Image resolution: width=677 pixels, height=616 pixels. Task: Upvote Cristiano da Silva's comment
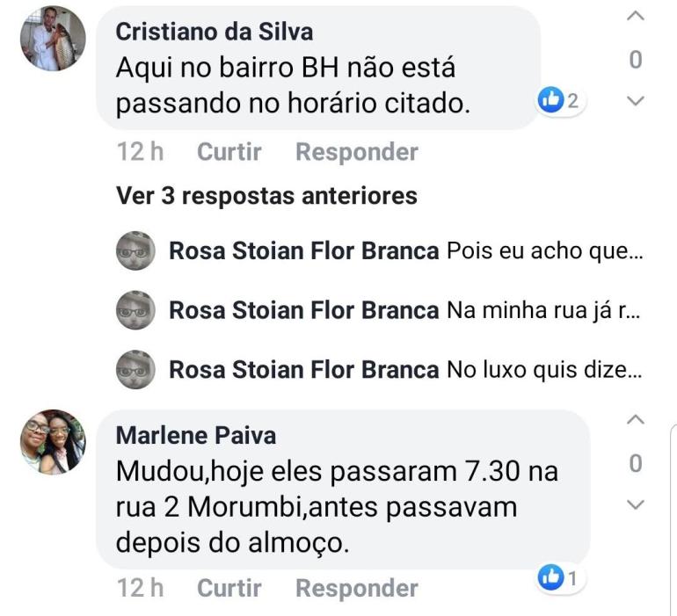pyautogui.click(x=637, y=17)
